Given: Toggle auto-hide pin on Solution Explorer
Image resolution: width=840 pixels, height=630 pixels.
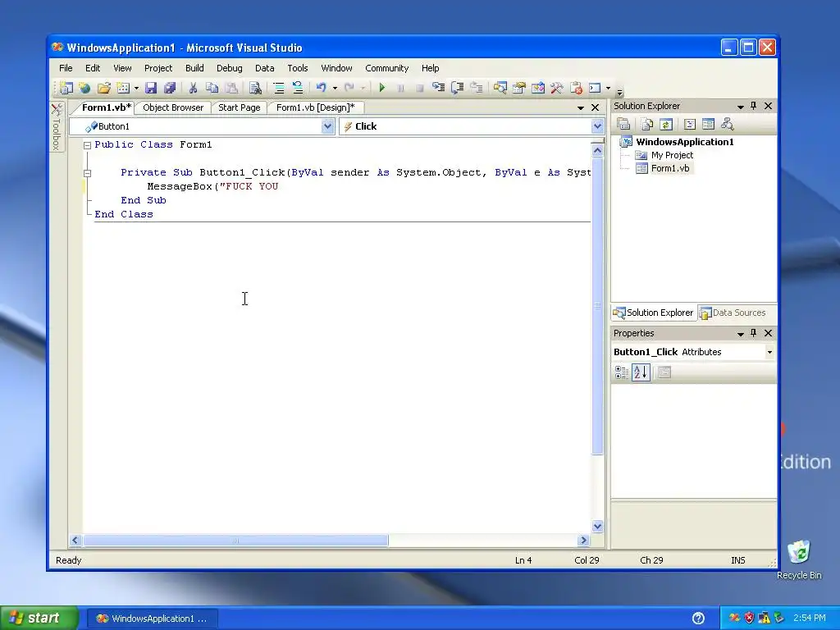Looking at the screenshot, I should point(754,106).
